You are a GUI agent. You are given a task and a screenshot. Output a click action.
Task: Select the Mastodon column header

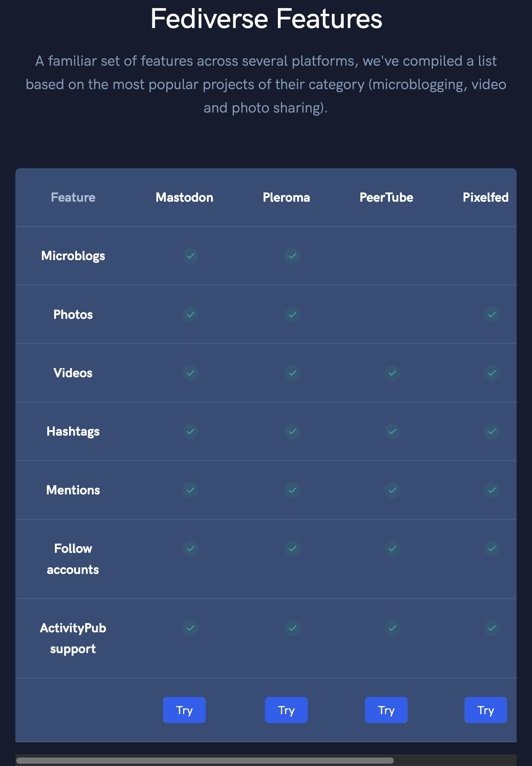(184, 197)
